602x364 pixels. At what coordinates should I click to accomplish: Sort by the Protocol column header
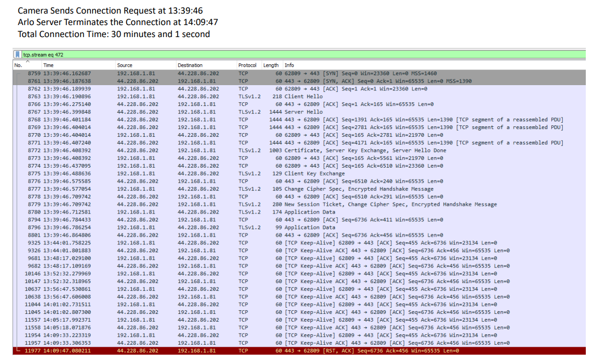click(247, 65)
